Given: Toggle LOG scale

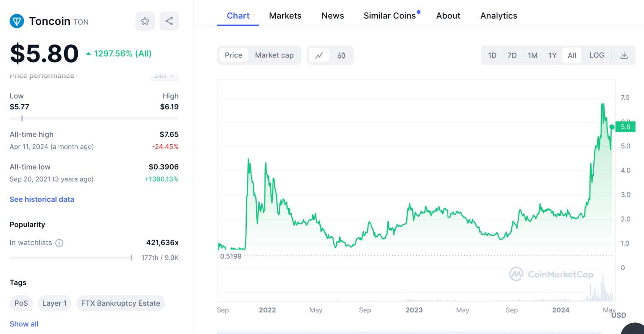Looking at the screenshot, I should click(x=597, y=55).
